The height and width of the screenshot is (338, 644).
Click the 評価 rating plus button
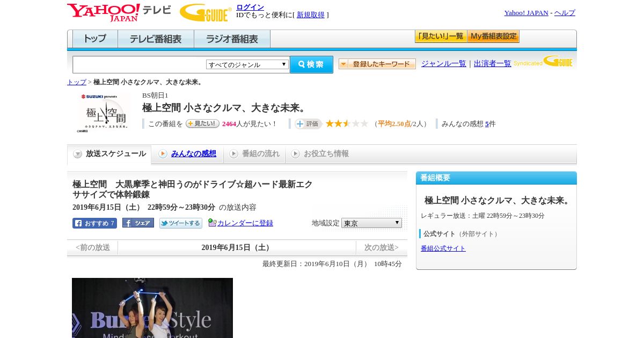point(308,123)
